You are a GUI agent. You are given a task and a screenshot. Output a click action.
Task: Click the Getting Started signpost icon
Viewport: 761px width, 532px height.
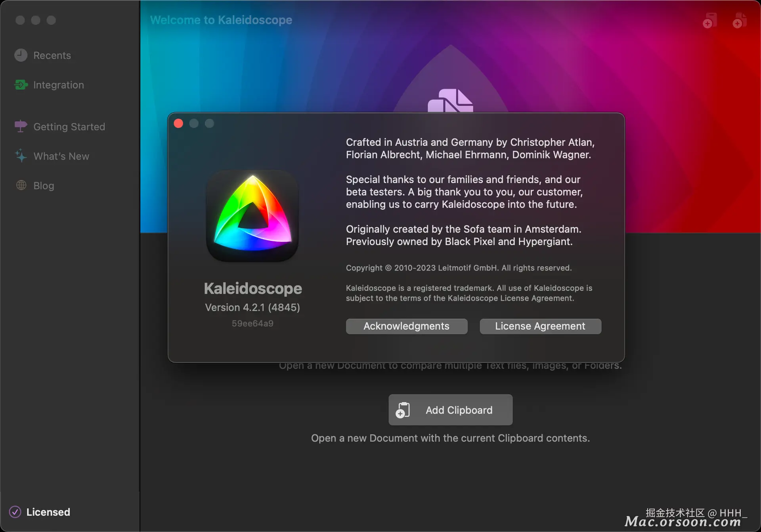(21, 126)
